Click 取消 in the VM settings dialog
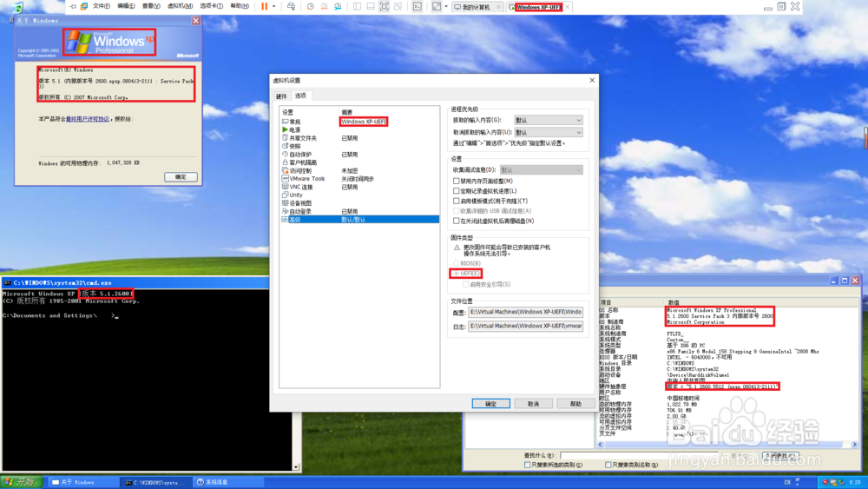This screenshot has width=868, height=489. [533, 404]
